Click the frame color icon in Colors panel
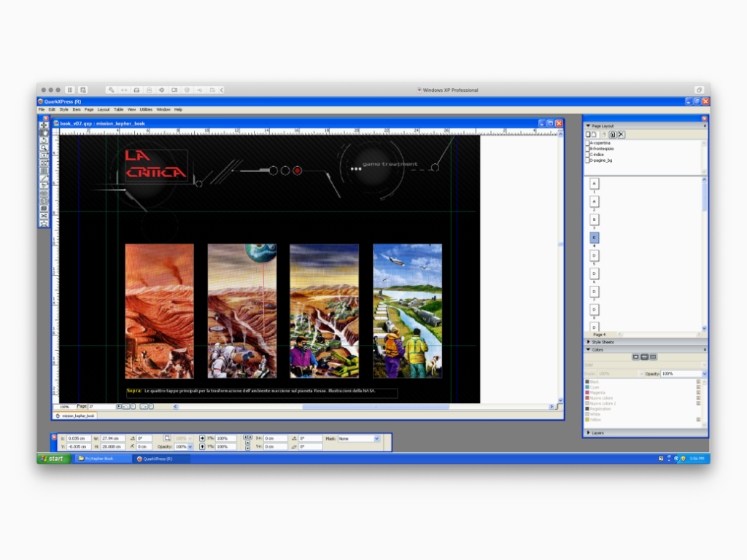 click(x=635, y=357)
